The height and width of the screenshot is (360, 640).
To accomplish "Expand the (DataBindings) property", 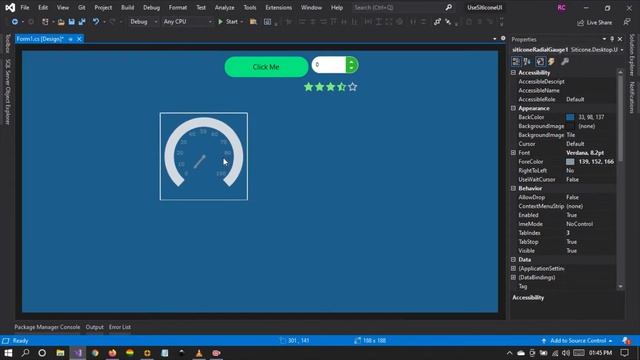I will coord(513,278).
